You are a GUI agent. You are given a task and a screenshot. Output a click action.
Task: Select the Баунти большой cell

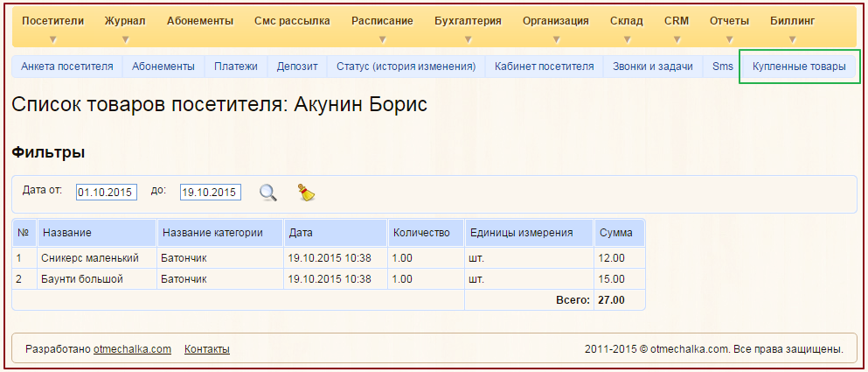point(97,279)
